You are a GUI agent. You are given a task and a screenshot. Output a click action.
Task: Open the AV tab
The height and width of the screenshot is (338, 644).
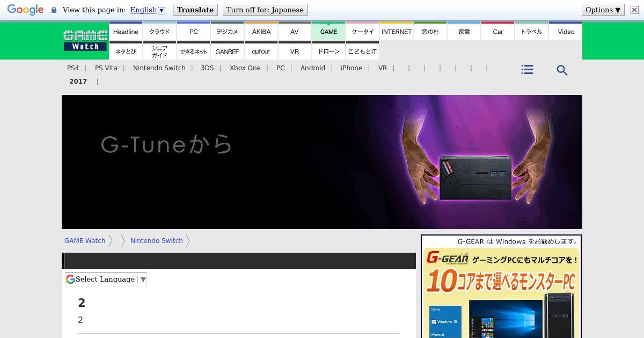tap(295, 32)
